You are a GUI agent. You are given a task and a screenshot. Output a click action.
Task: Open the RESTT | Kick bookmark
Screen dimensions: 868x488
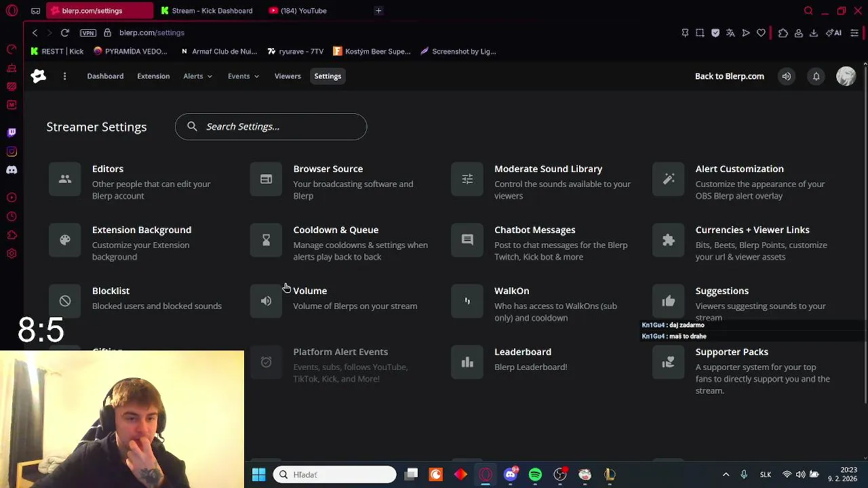57,52
